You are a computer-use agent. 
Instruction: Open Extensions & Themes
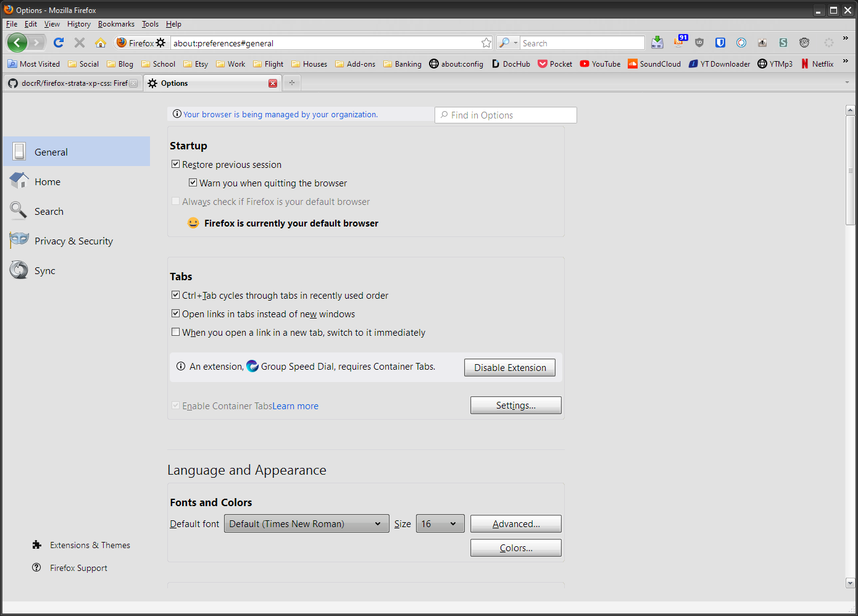coord(90,545)
